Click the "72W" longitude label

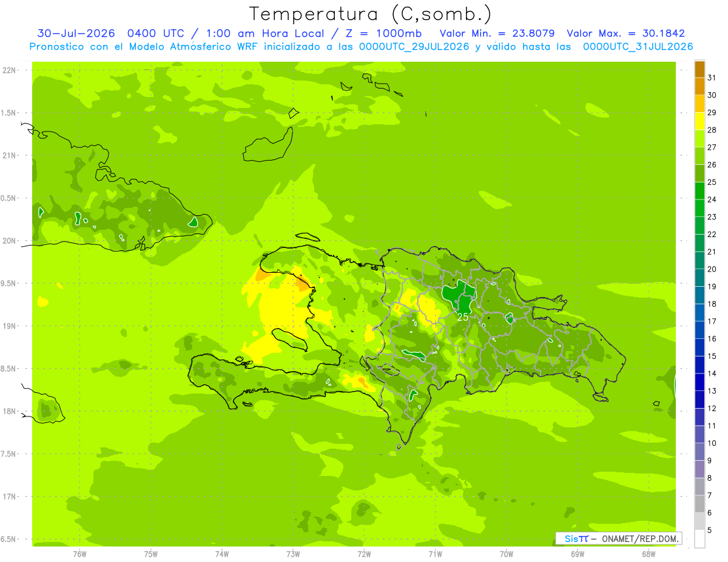(364, 554)
